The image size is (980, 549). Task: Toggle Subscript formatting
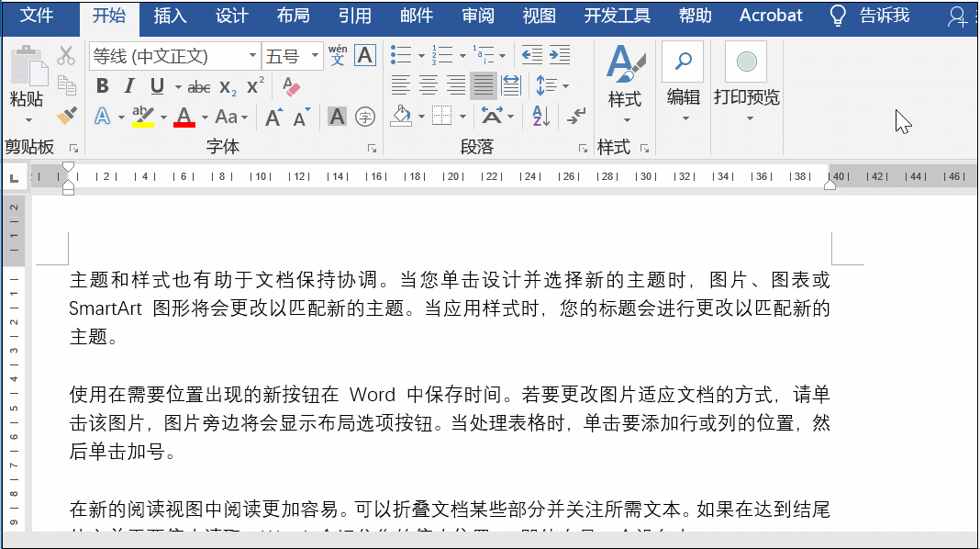coord(228,87)
